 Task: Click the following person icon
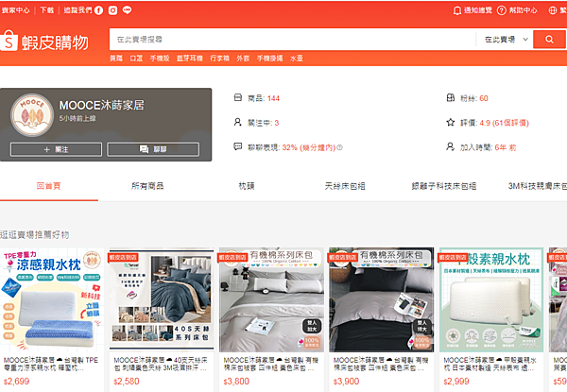tap(237, 122)
